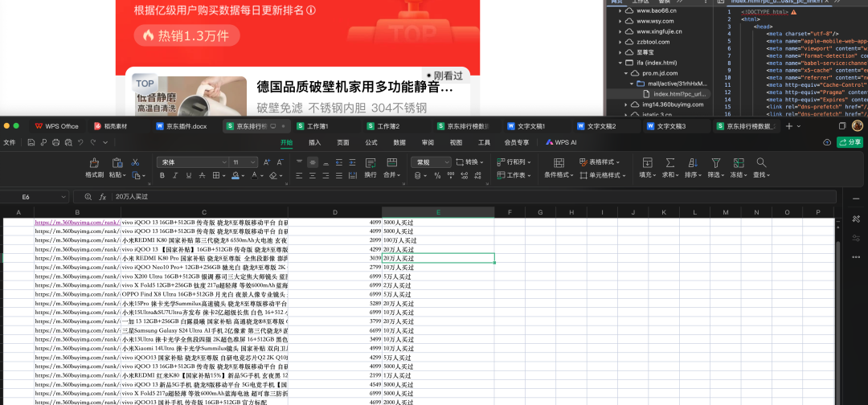Click the Redo arrow icon

click(92, 142)
